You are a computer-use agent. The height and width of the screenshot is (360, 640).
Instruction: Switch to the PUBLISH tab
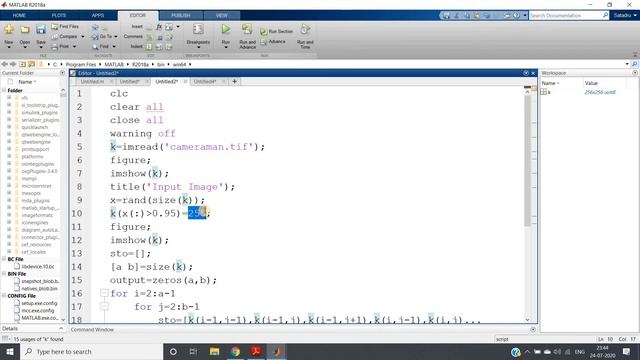click(x=180, y=16)
